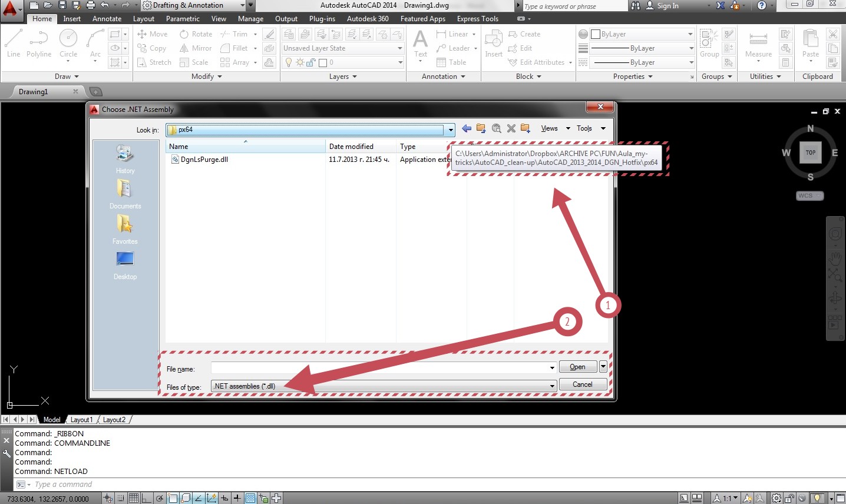Viewport: 846px width, 504px height.
Task: Expand the File name history dropdown
Action: point(552,367)
